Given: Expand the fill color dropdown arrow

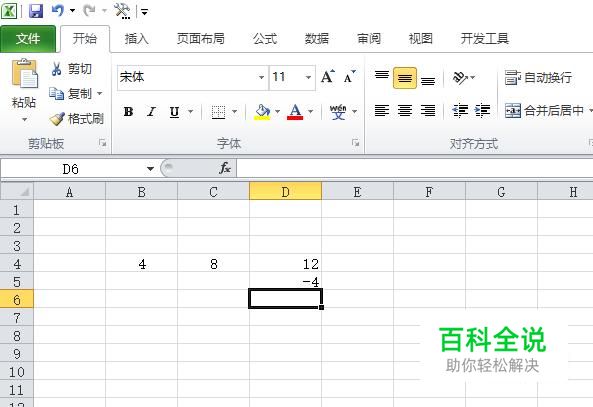Looking at the screenshot, I should click(x=278, y=112).
